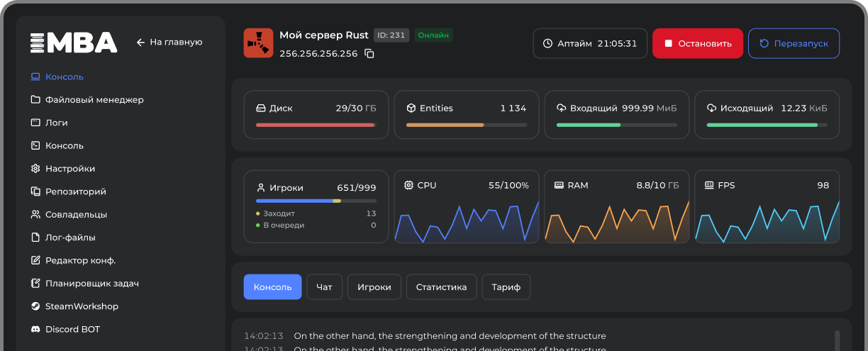The width and height of the screenshot is (868, 351).
Task: Click the gear icon for Настройки
Action: click(x=35, y=169)
